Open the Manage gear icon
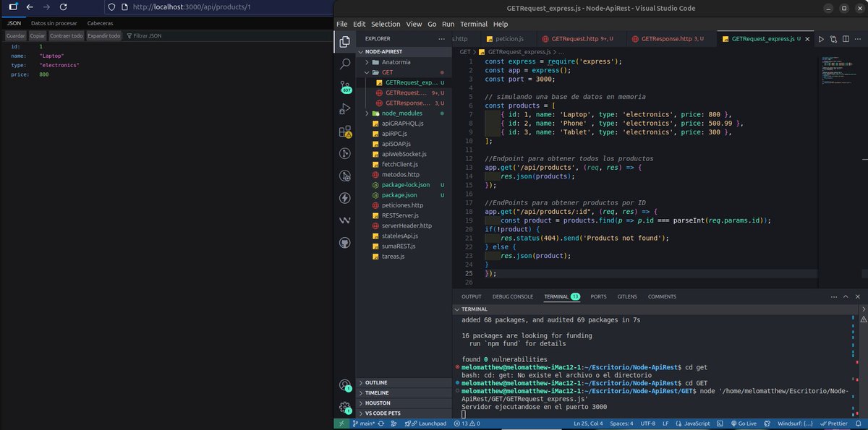 [345, 408]
